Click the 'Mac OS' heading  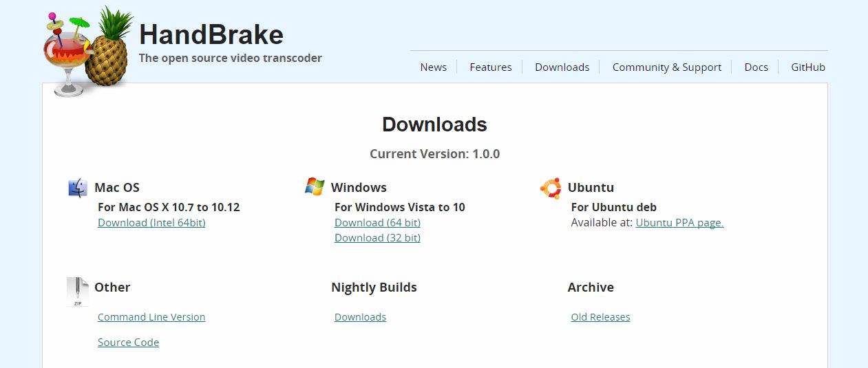click(117, 188)
